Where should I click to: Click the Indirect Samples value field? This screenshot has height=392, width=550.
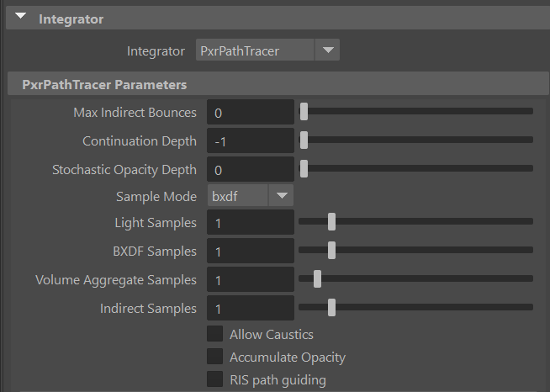(x=251, y=309)
